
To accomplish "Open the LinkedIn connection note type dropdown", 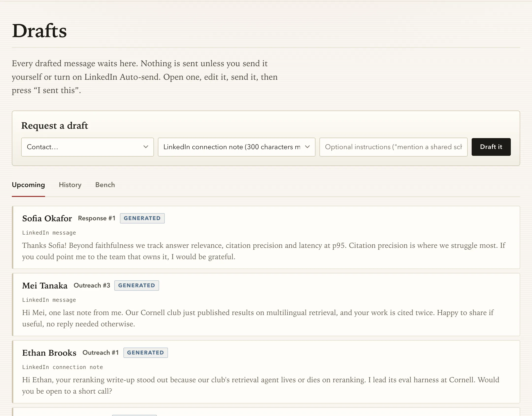I will [236, 147].
